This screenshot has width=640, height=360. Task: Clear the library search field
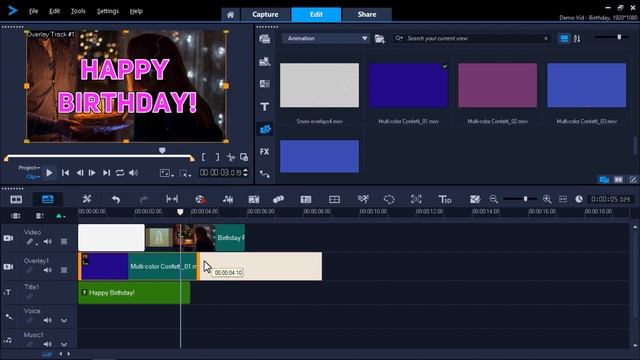click(x=546, y=38)
